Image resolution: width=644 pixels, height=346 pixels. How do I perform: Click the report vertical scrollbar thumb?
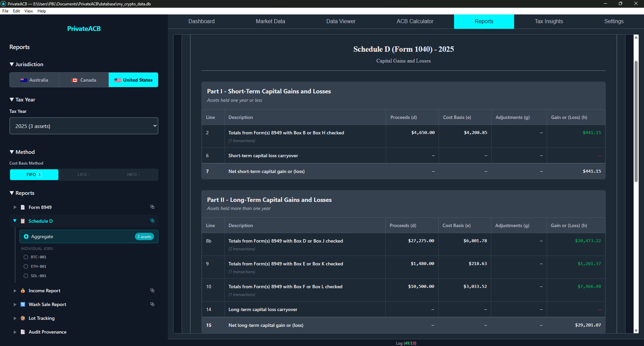[x=636, y=121]
